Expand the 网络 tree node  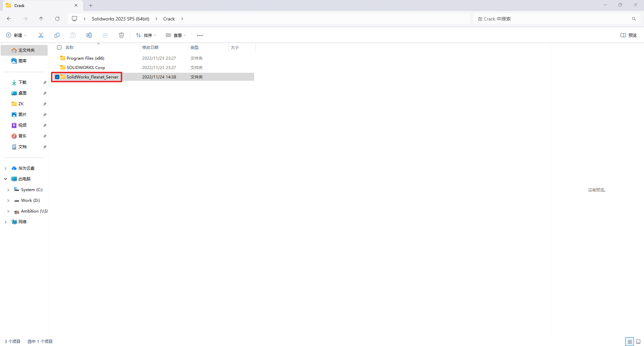pyautogui.click(x=5, y=222)
